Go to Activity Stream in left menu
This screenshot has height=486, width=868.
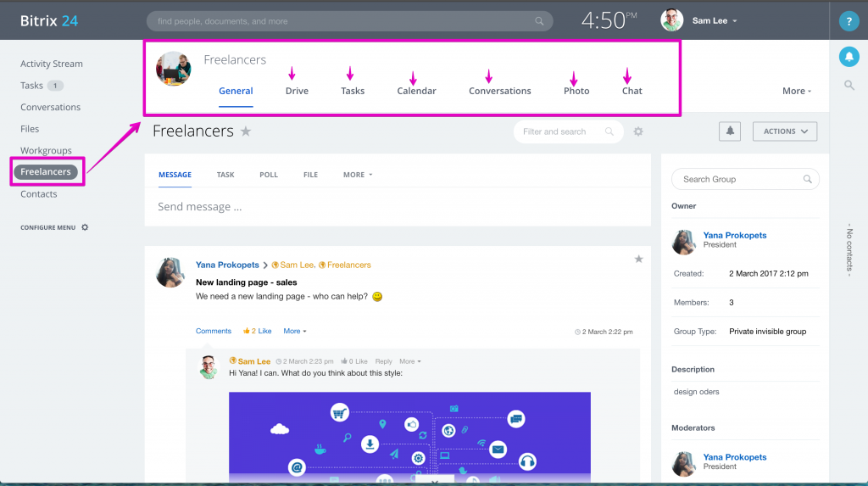pyautogui.click(x=52, y=64)
